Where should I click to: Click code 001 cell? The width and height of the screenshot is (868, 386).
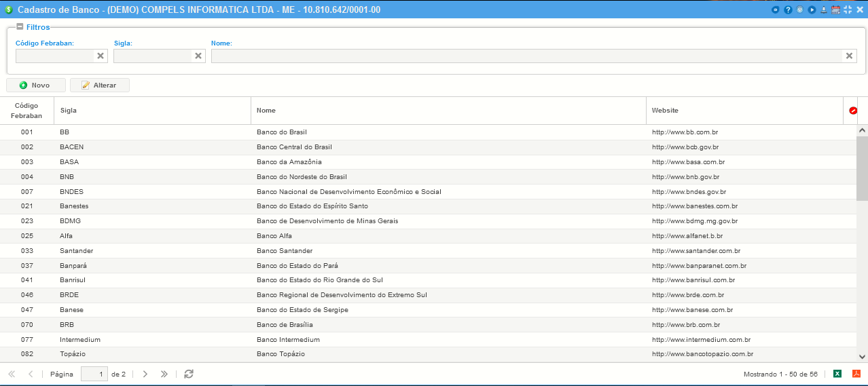click(26, 132)
